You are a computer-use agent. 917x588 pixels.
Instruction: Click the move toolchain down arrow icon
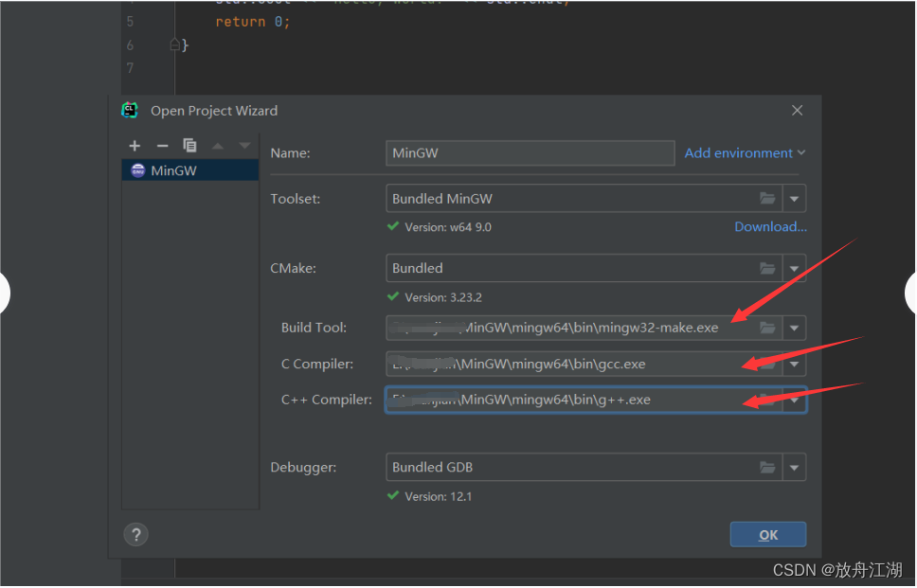[x=244, y=145]
